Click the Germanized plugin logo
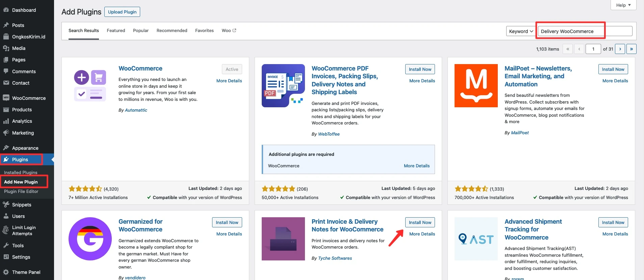This screenshot has width=644, height=280. (x=90, y=239)
